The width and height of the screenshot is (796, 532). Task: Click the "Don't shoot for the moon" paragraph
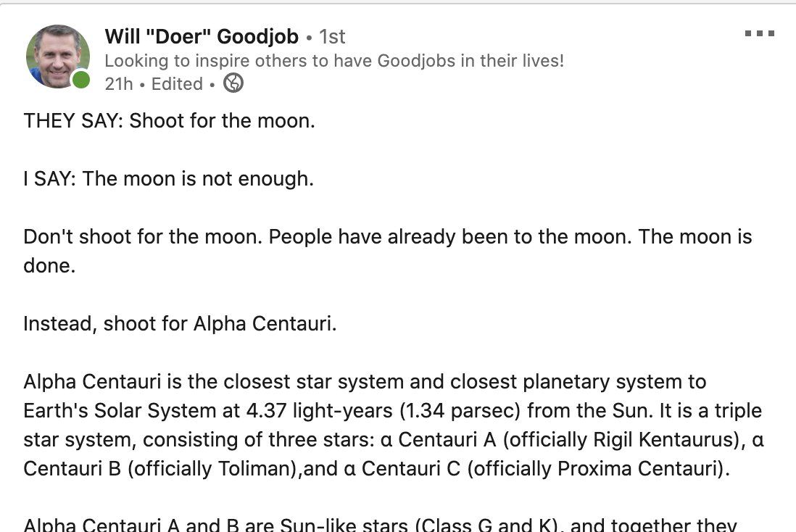[x=388, y=251]
